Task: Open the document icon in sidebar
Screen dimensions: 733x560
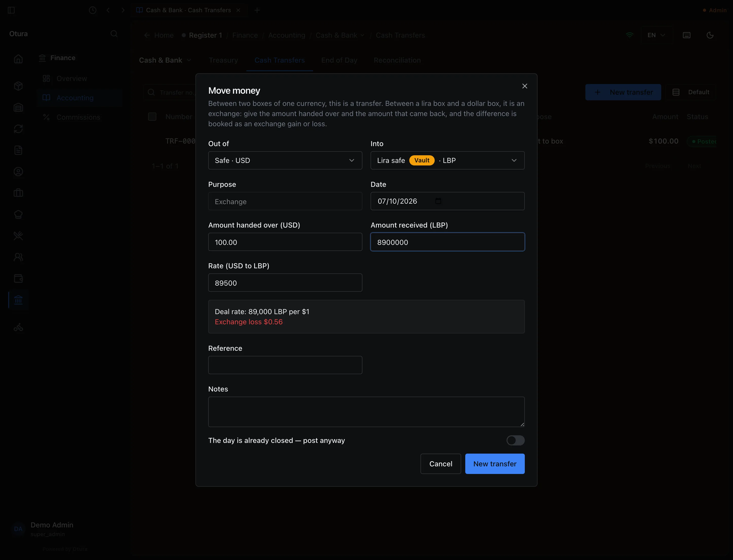Action: click(x=18, y=150)
